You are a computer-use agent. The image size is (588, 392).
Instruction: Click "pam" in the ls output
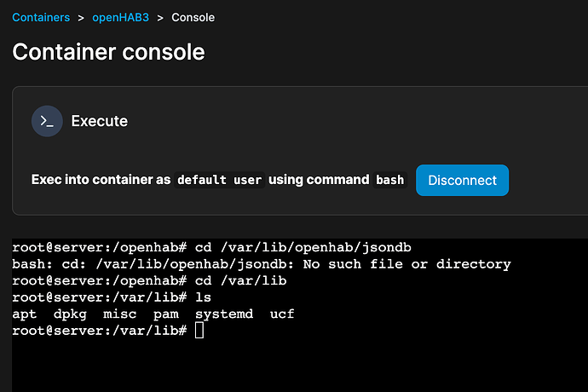pyautogui.click(x=165, y=314)
